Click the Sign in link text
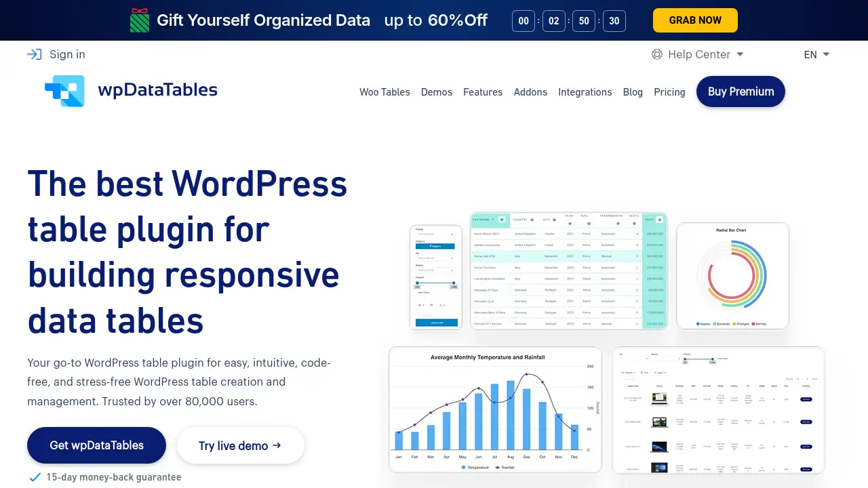 point(67,54)
